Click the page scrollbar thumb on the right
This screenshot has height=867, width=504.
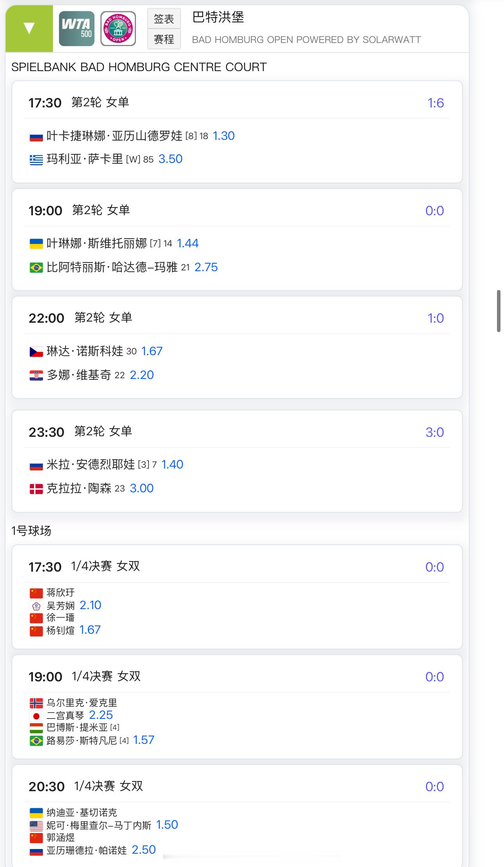[x=499, y=311]
